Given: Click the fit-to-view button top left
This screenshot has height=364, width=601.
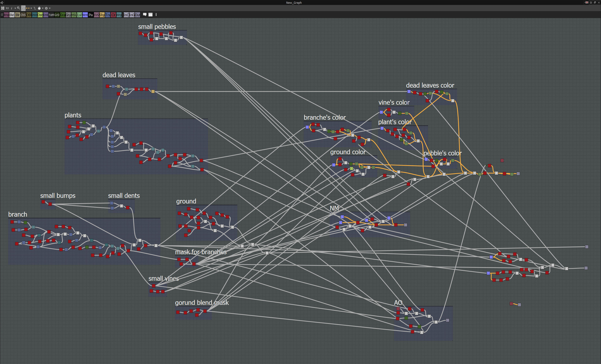Looking at the screenshot, I should coord(3,8).
